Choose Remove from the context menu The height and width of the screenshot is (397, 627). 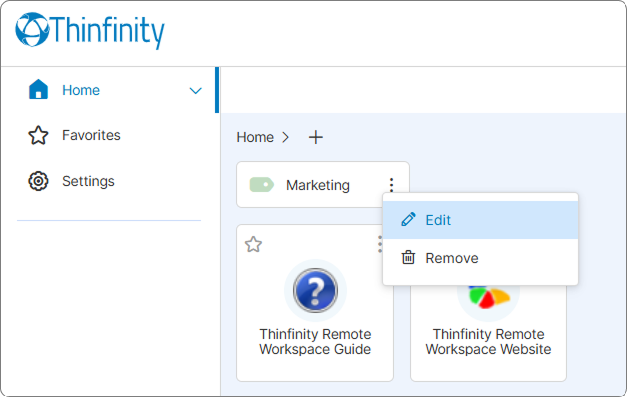point(480,258)
